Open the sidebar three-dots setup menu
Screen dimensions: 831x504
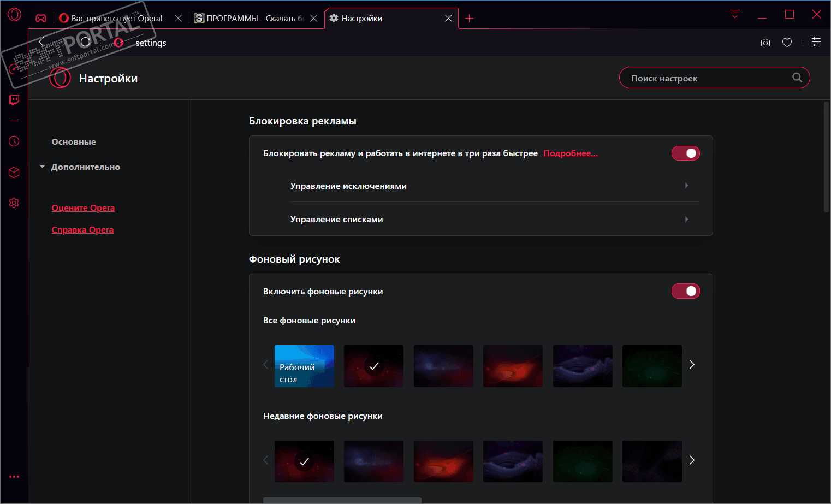[x=14, y=477]
